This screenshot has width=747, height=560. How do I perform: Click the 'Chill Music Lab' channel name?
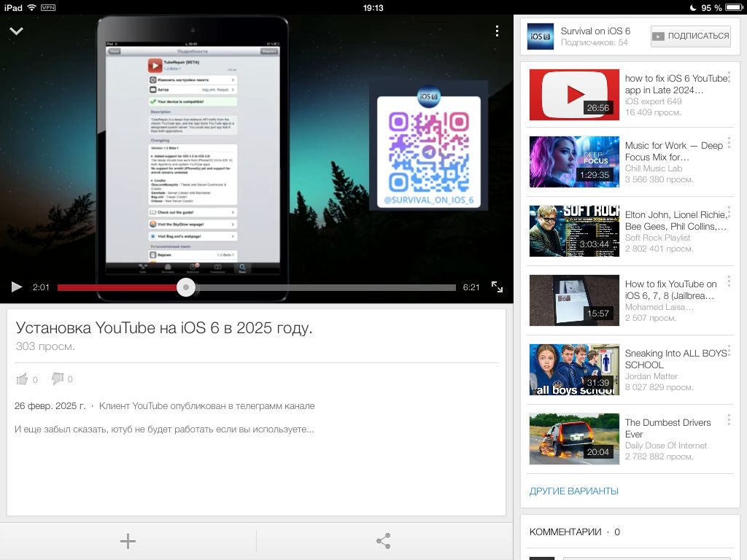[x=654, y=168]
